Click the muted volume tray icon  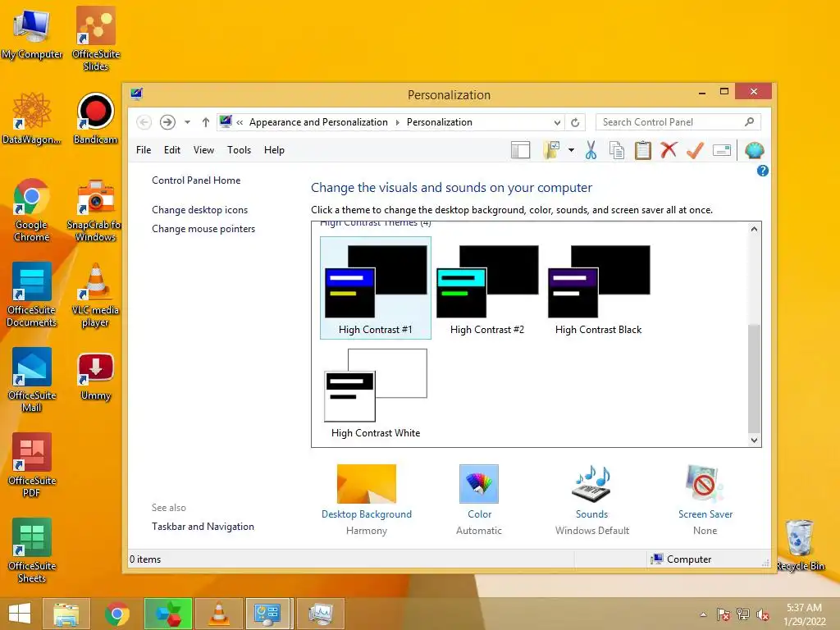(x=762, y=614)
